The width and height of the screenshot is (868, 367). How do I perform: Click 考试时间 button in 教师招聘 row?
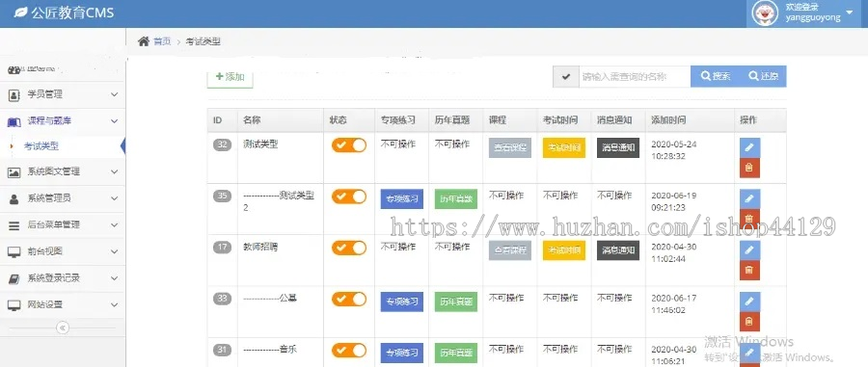pyautogui.click(x=564, y=250)
